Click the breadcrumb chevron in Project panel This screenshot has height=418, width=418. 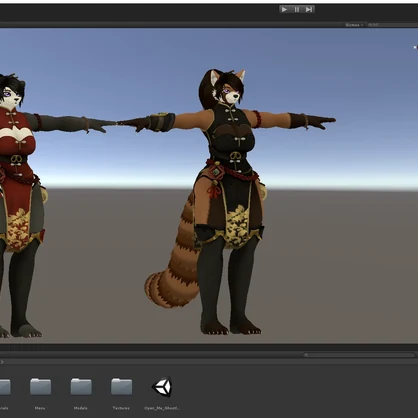coord(2,362)
